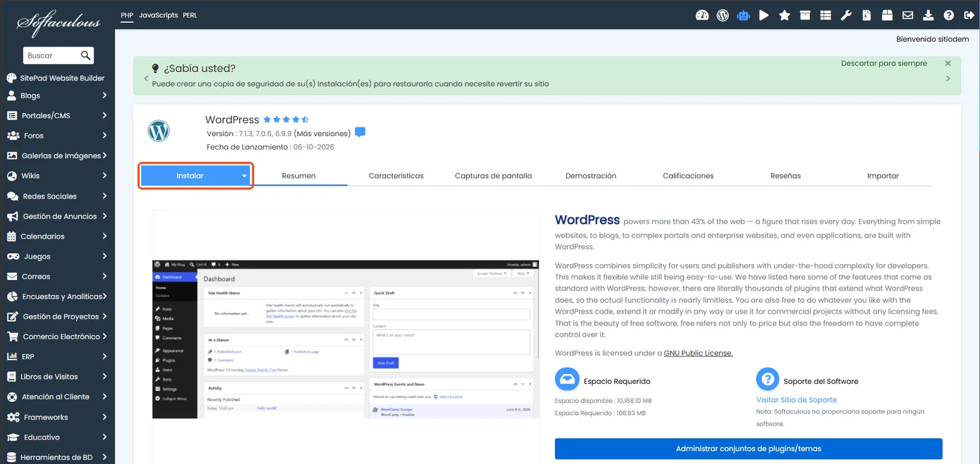
Task: Open the WordPress dashboard screenshot thumbnail
Action: 345,340
